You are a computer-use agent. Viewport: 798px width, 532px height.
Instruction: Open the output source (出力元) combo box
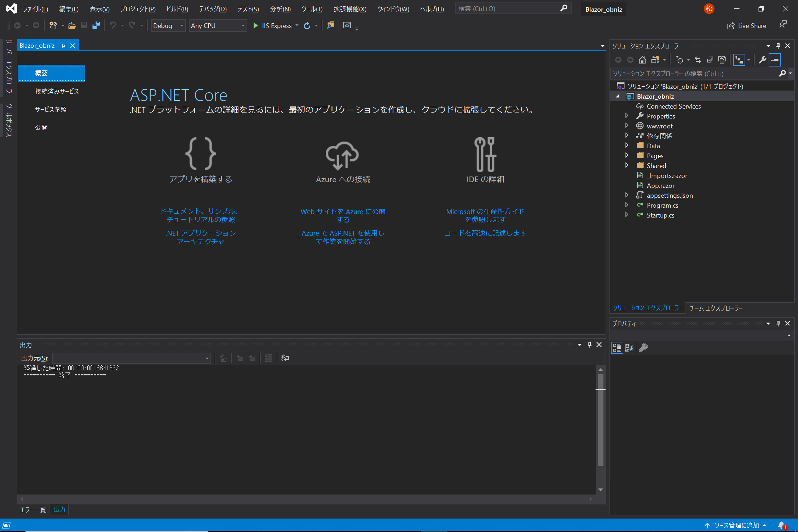pos(131,358)
